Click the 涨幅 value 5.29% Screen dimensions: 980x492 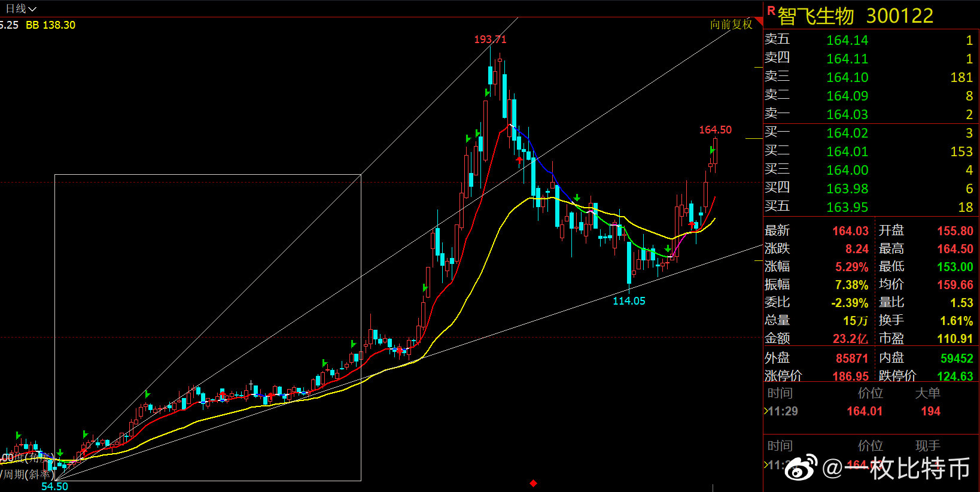[852, 267]
